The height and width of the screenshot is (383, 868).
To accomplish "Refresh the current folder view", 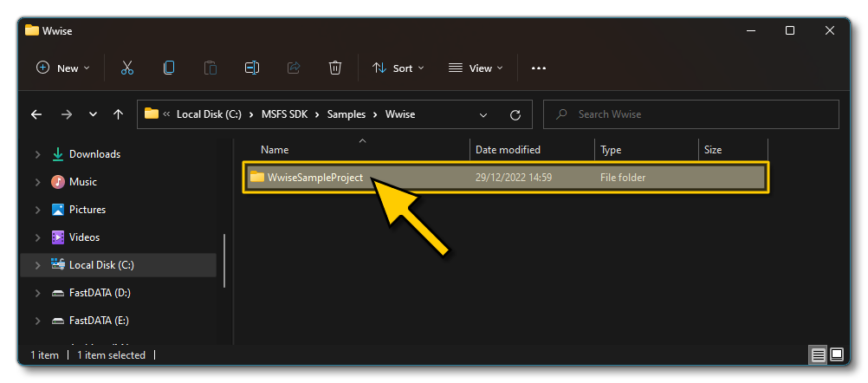I will [515, 114].
